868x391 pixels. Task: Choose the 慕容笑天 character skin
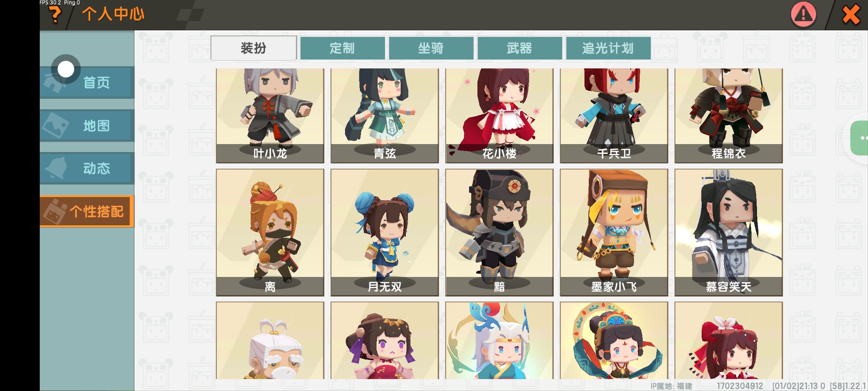(729, 232)
